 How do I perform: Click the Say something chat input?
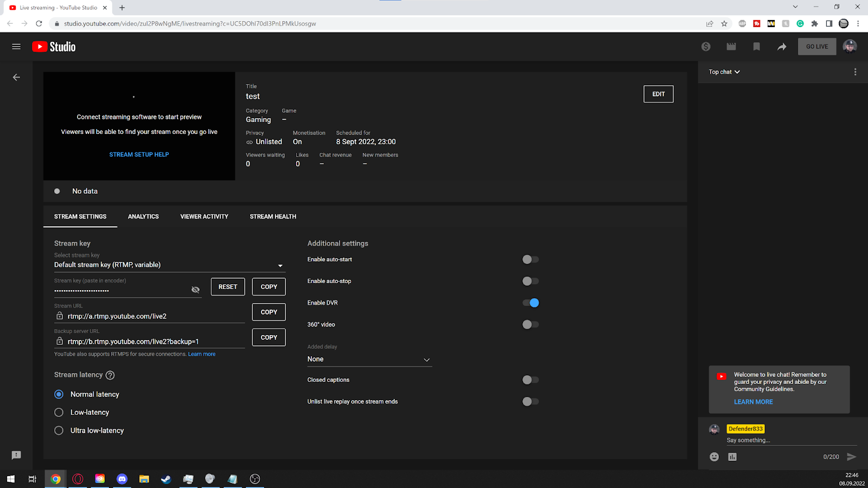click(792, 440)
